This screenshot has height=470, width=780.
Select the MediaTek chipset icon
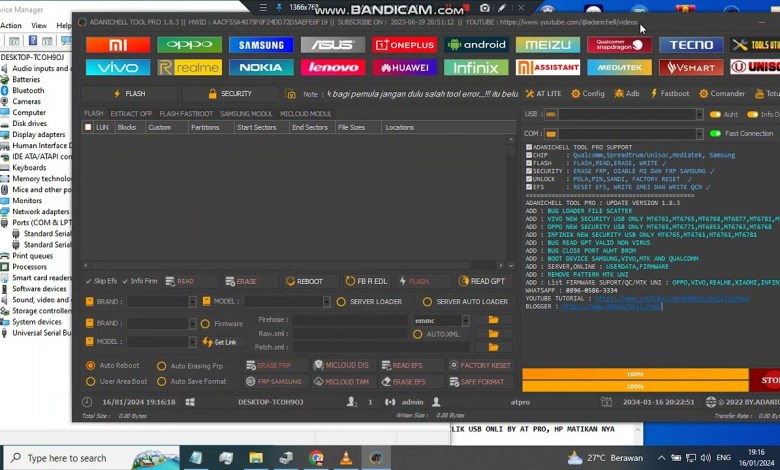pyautogui.click(x=620, y=68)
